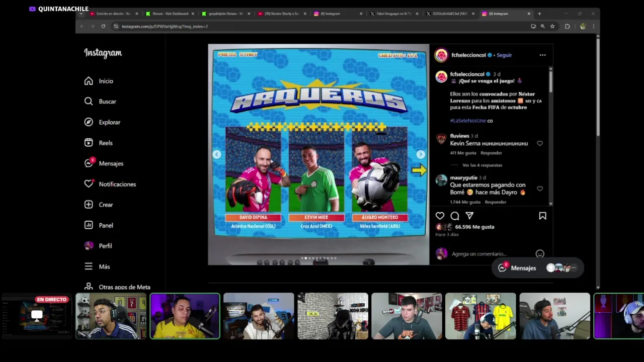Save the post with bookmark icon
The height and width of the screenshot is (362, 644).
click(x=542, y=216)
